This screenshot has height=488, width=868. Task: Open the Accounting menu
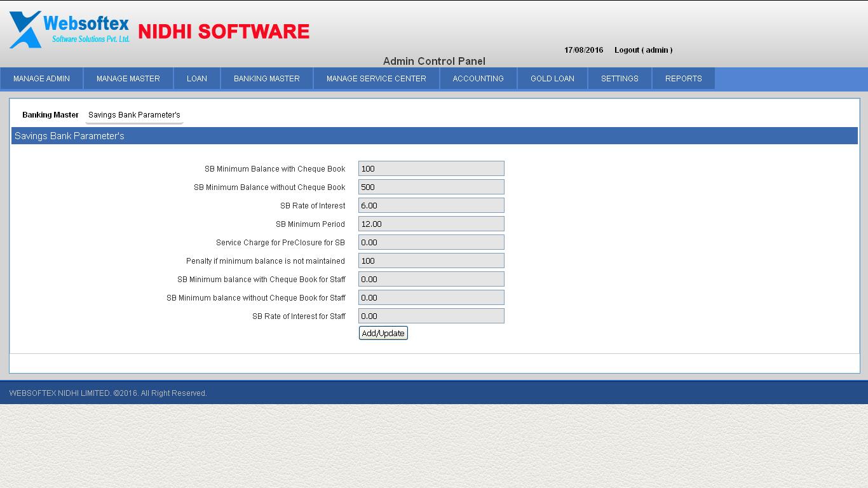[x=478, y=79]
